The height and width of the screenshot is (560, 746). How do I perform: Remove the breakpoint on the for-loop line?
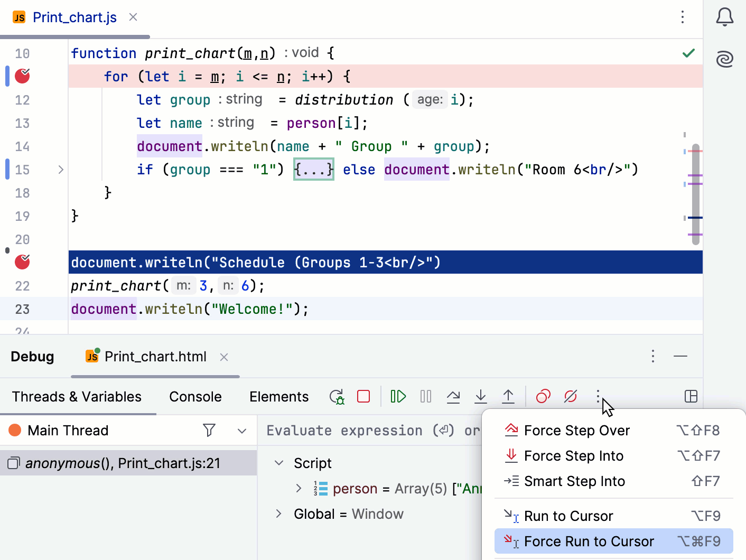click(22, 77)
